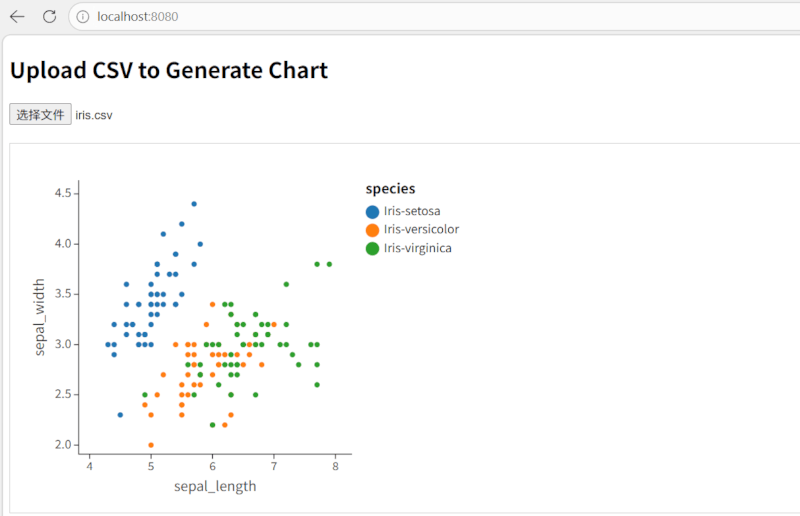Click the topmost blue point near 4.4

pyautogui.click(x=194, y=203)
